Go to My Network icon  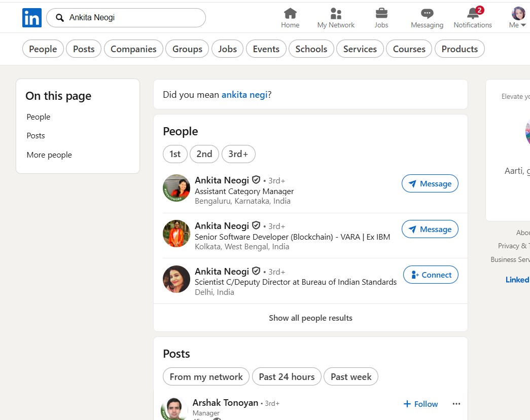tap(336, 14)
